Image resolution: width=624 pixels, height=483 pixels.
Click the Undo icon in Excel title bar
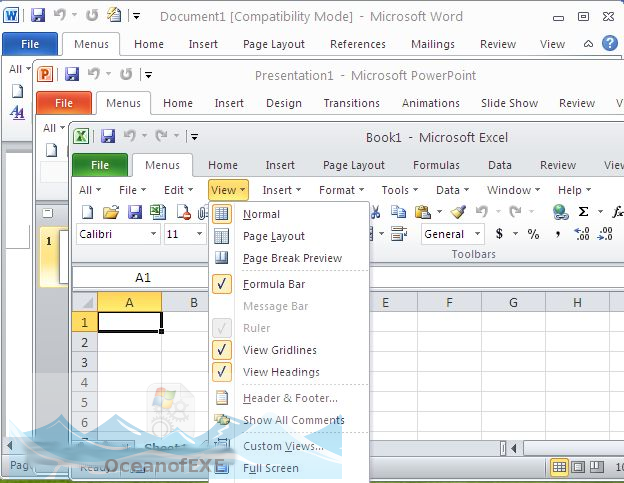[x=129, y=136]
